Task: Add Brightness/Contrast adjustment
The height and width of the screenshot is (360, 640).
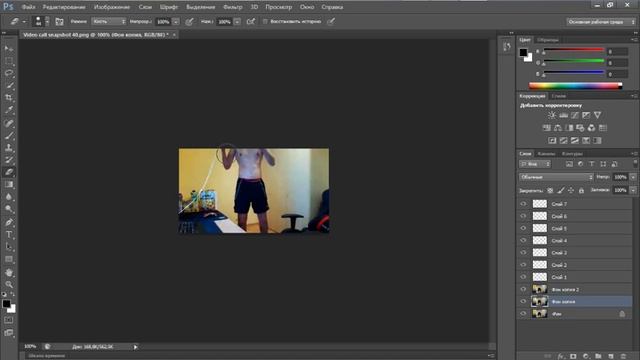Action: [552, 115]
